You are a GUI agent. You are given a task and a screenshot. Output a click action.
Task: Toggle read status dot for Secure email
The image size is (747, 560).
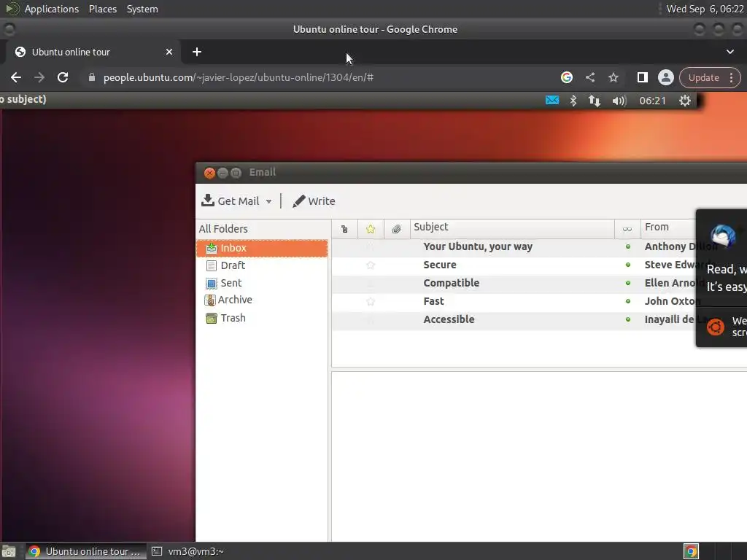(628, 265)
